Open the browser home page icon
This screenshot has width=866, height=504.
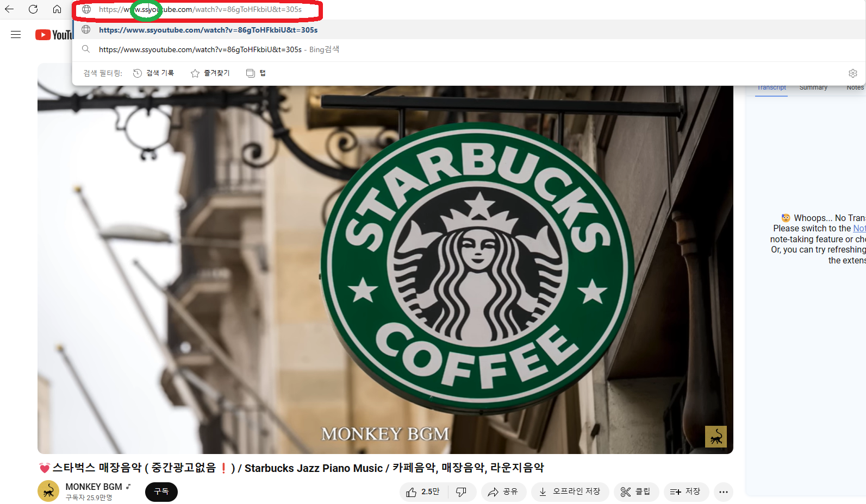pos(57,9)
